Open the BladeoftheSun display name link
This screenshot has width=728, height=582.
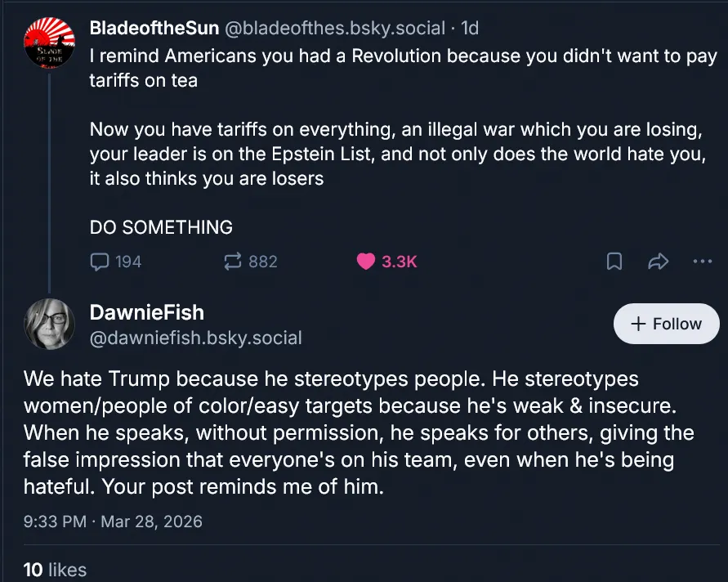pos(154,28)
